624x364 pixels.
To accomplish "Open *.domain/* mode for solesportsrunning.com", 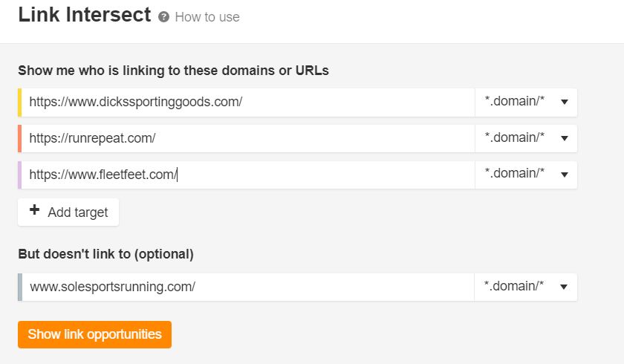I will (525, 287).
